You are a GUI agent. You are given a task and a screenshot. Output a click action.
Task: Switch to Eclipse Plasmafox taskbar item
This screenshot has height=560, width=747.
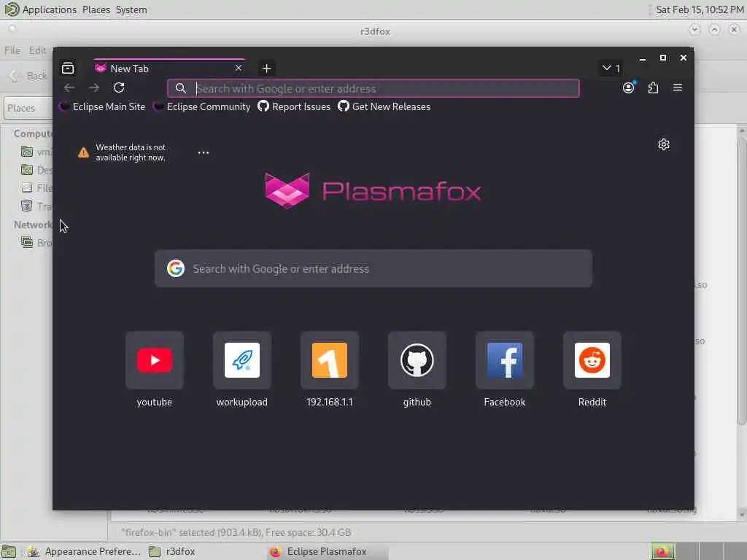coord(328,551)
